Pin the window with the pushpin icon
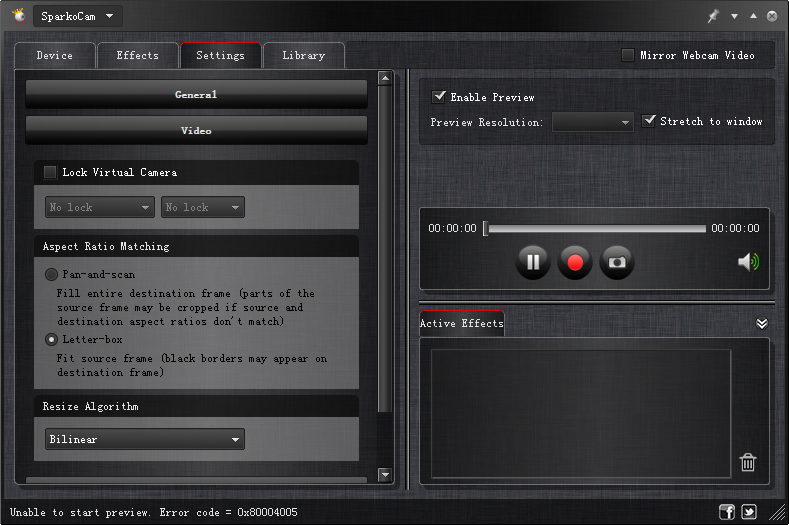The image size is (789, 525). click(713, 16)
